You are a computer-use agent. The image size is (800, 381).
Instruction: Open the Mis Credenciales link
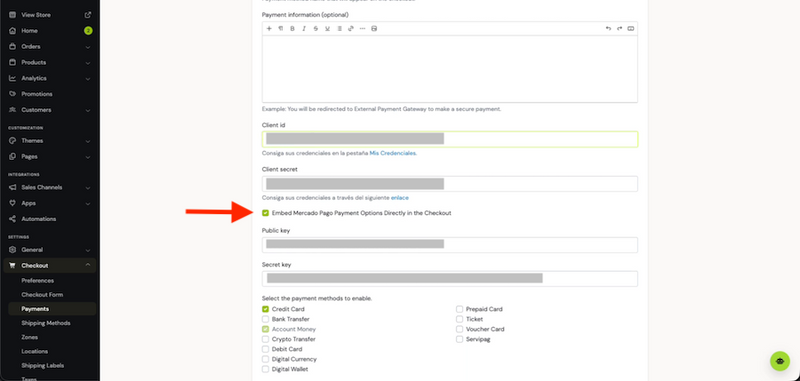click(392, 153)
